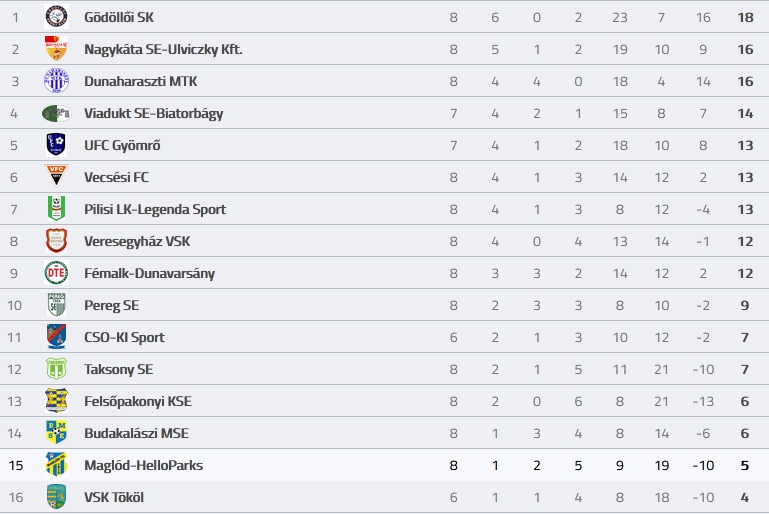
Task: Select the Dunaharaszti MTK team badge
Action: (56, 81)
